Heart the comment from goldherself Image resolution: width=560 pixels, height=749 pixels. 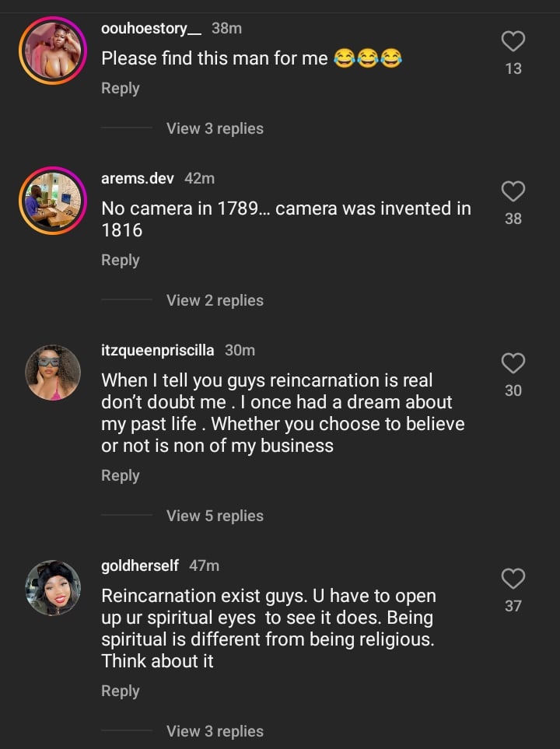point(513,579)
